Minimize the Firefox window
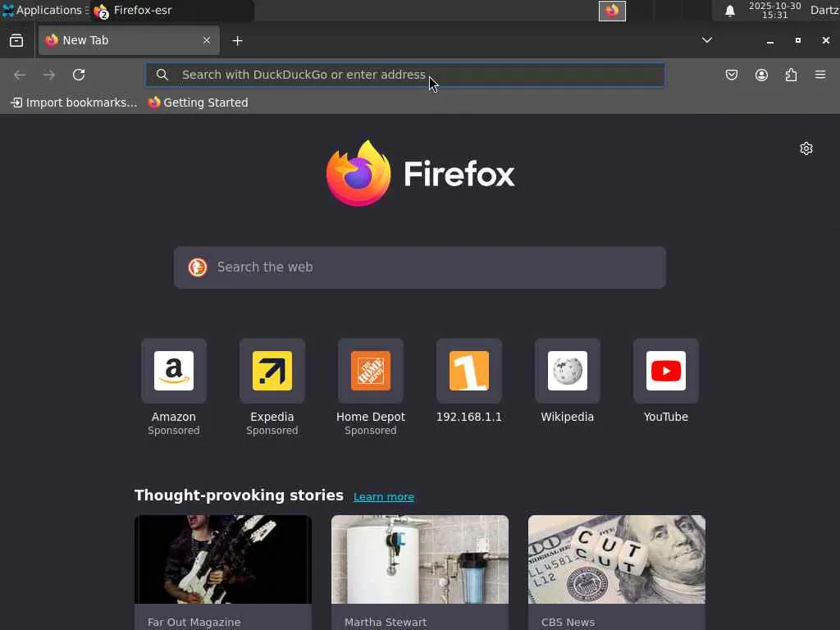Screen dimensions: 840x630 pyautogui.click(x=770, y=41)
